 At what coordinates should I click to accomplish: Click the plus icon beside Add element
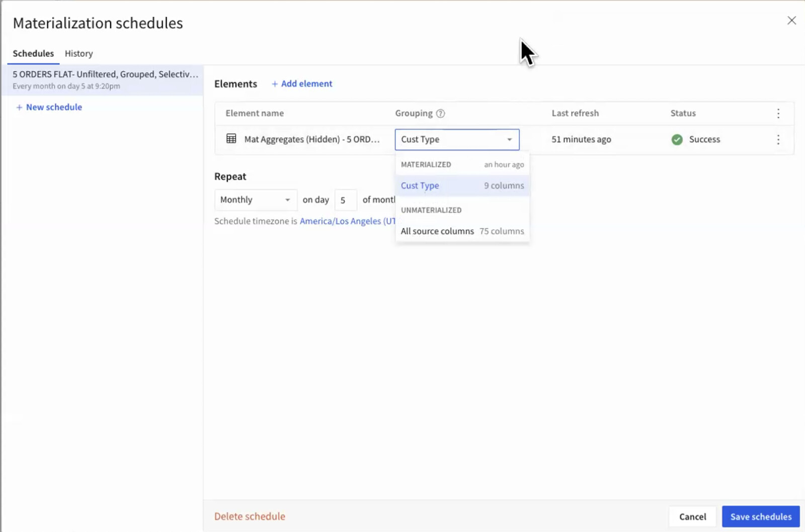[275, 83]
